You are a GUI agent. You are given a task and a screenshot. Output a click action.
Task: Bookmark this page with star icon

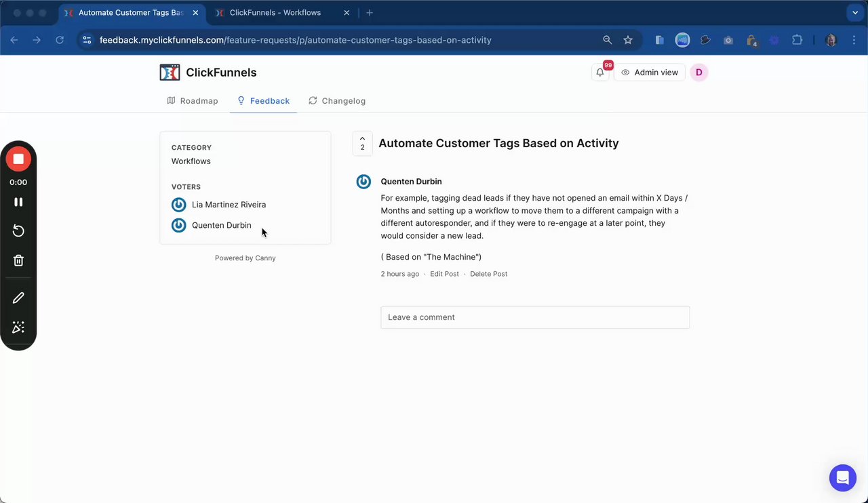(628, 40)
